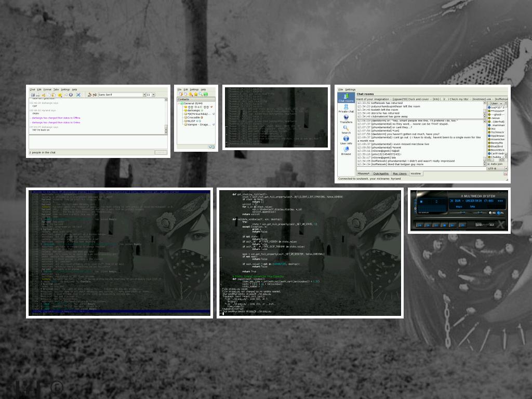This screenshot has width=532, height=399.
Task: Click the clipboard icon in chat toolbar
Action: [53, 95]
